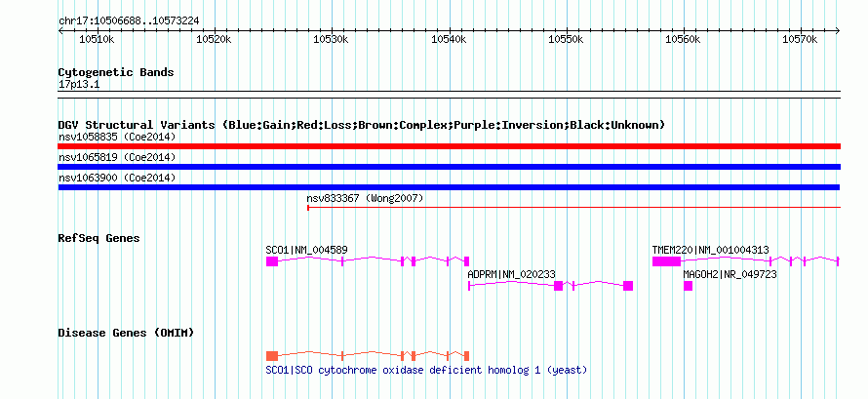868x399 pixels.
Task: Click the 10540k ruler tick label
Action: coord(449,39)
